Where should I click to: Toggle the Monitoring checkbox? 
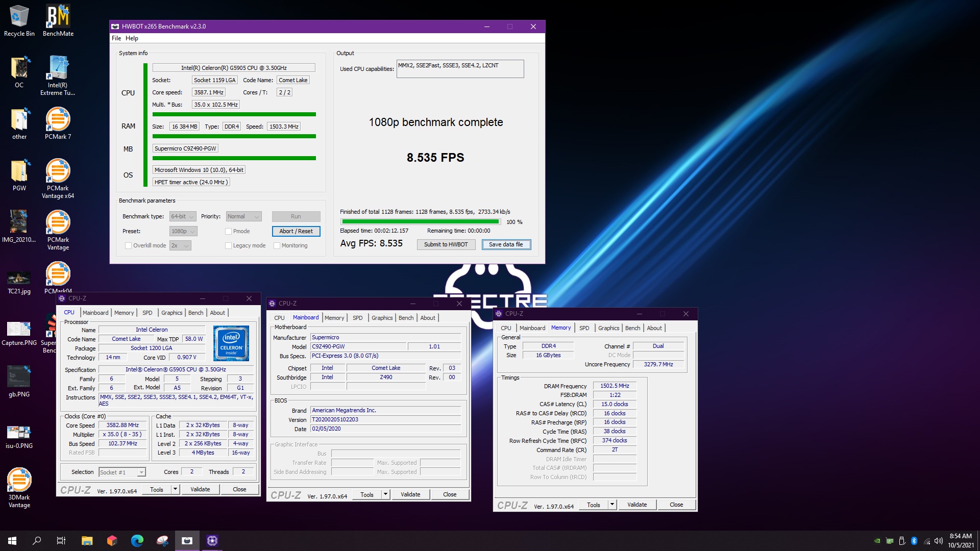[x=277, y=245]
